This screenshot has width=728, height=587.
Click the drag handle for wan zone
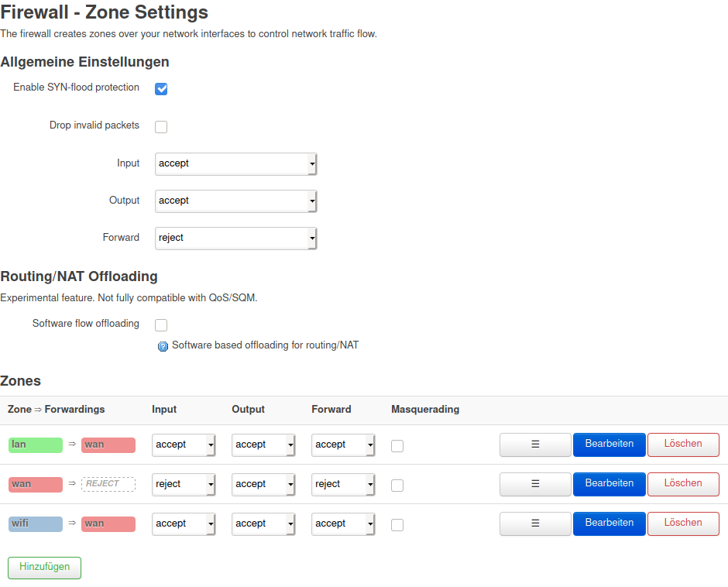tap(535, 484)
